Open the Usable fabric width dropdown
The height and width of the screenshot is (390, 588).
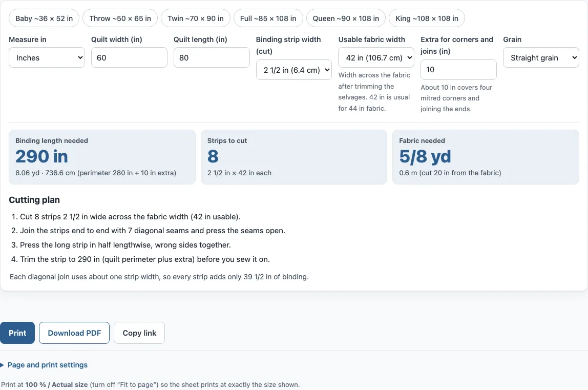[x=376, y=57]
